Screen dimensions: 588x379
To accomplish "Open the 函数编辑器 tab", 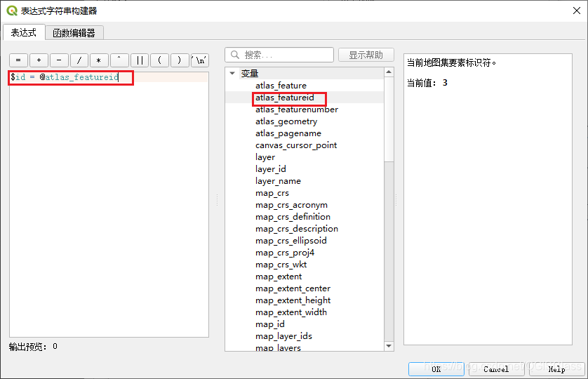I will [74, 33].
